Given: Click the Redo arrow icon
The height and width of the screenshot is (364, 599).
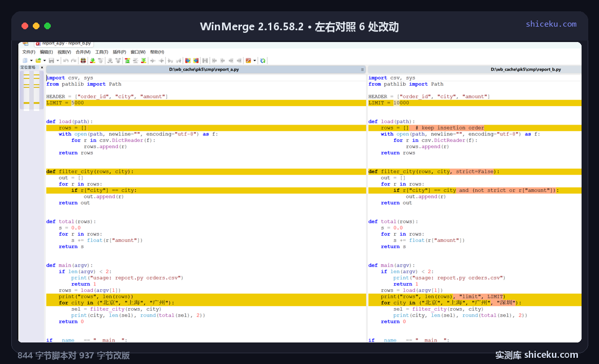Looking at the screenshot, I should (x=74, y=60).
